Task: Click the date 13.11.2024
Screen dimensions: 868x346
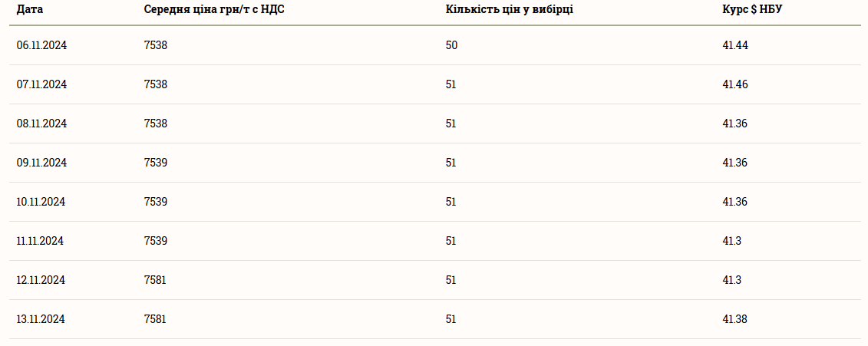Action: 41,319
